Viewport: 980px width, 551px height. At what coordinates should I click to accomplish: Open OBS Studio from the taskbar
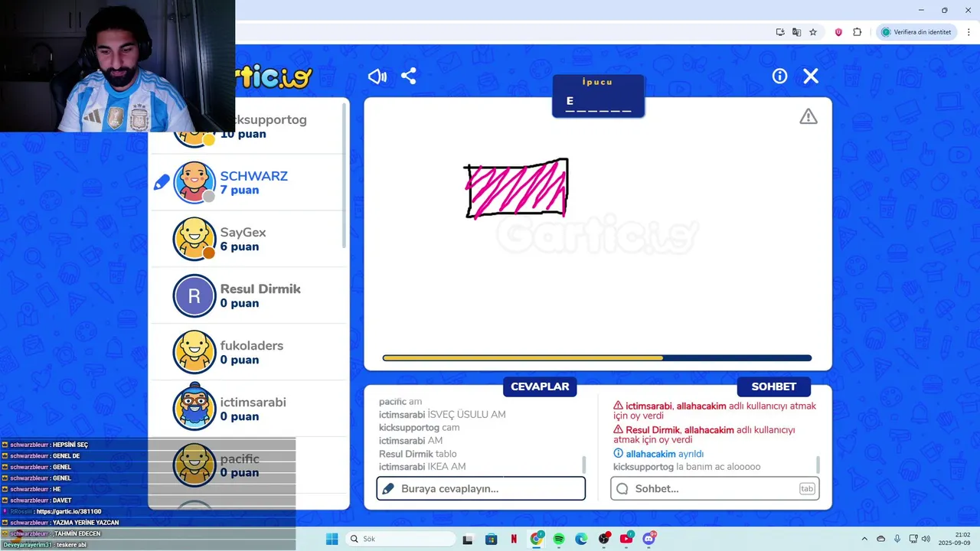pos(604,539)
